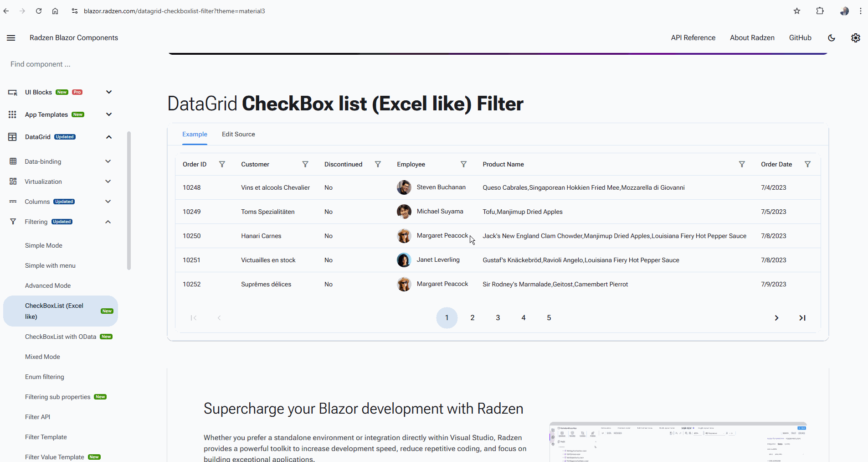Reload the page
The height and width of the screenshot is (462, 868).
[39, 11]
